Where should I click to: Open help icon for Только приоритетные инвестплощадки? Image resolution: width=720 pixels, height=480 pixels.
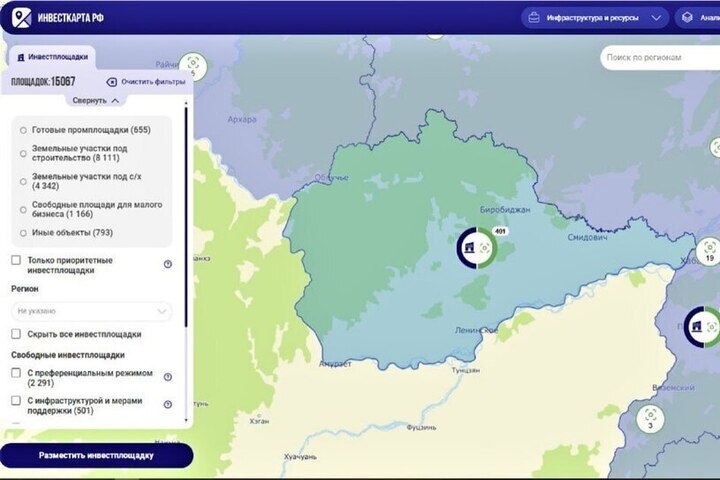(168, 264)
